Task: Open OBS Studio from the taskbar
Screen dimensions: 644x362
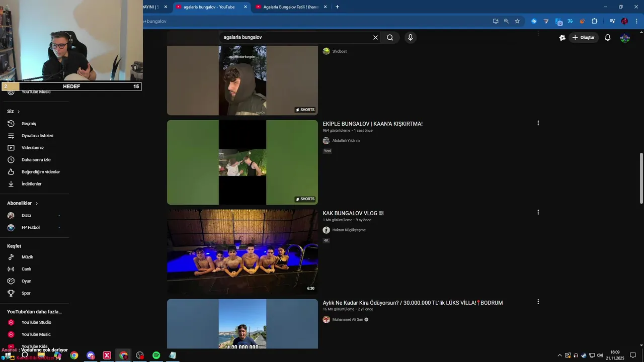Action: [x=140, y=355]
